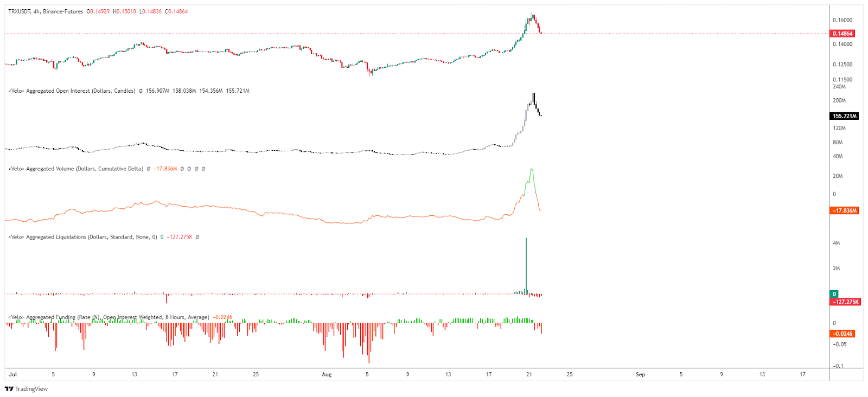Click the 154.356M open interest legend value
868x397 pixels.
click(210, 91)
